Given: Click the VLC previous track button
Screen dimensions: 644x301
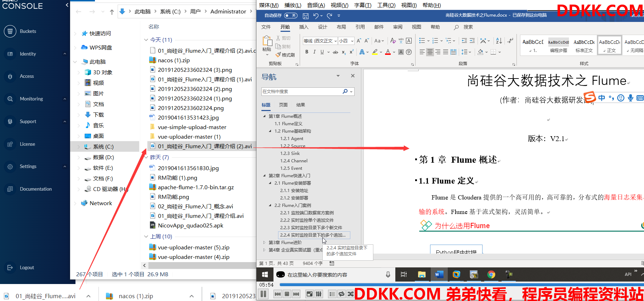Looking at the screenshot, I should [278, 294].
